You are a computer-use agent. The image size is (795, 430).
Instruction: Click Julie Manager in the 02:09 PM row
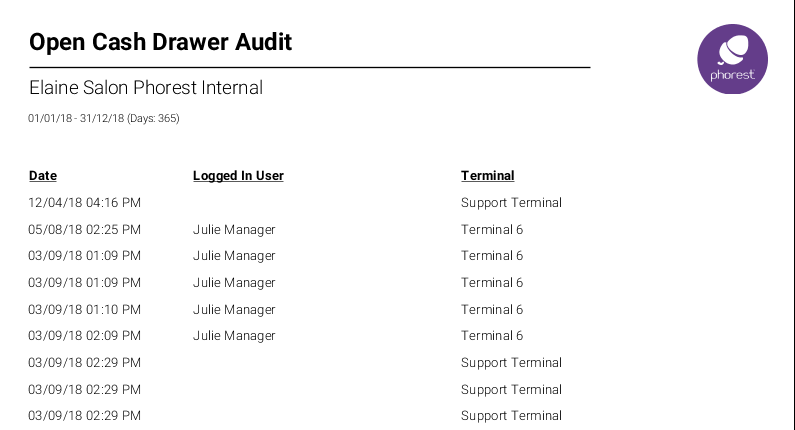(234, 336)
